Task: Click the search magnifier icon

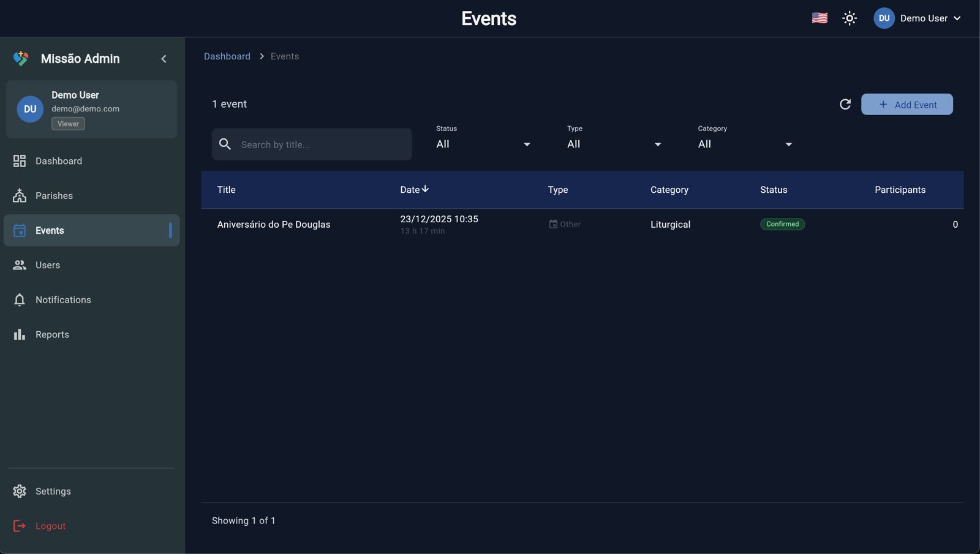Action: click(x=225, y=144)
